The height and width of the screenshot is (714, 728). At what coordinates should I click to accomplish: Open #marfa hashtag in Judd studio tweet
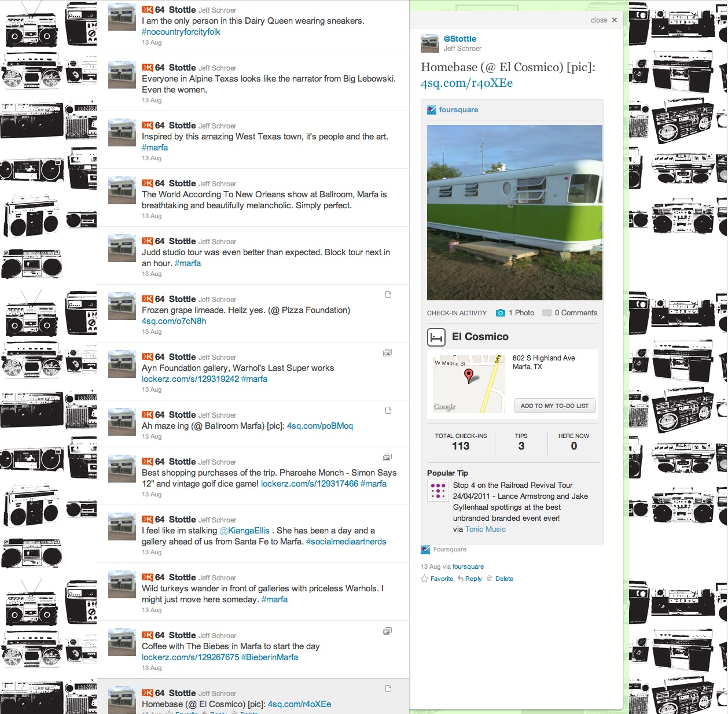pos(188,263)
